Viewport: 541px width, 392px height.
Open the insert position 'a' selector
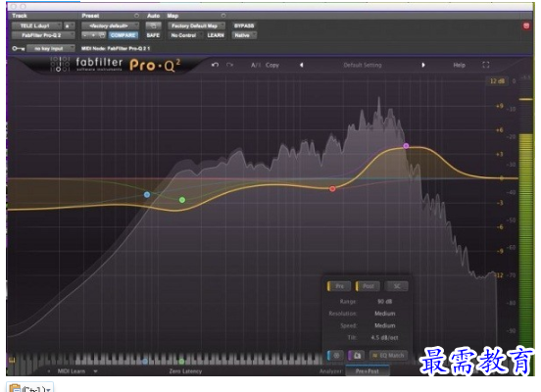[69, 25]
